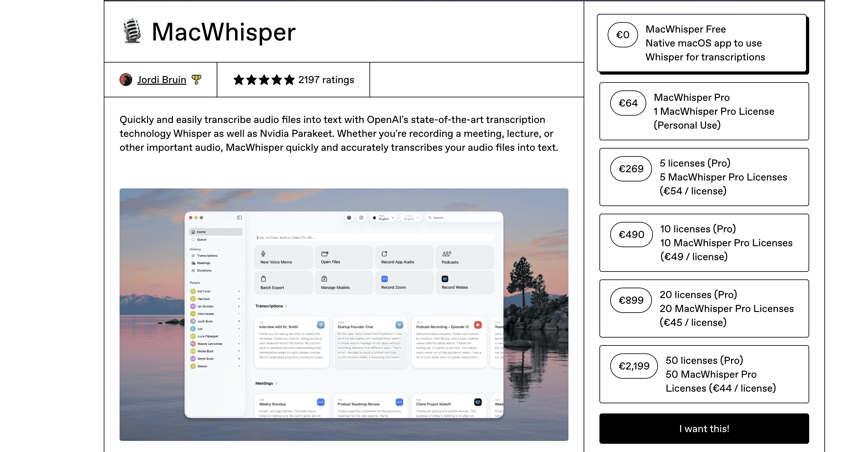
Task: Click the Record Webex app icon
Action: [x=445, y=279]
